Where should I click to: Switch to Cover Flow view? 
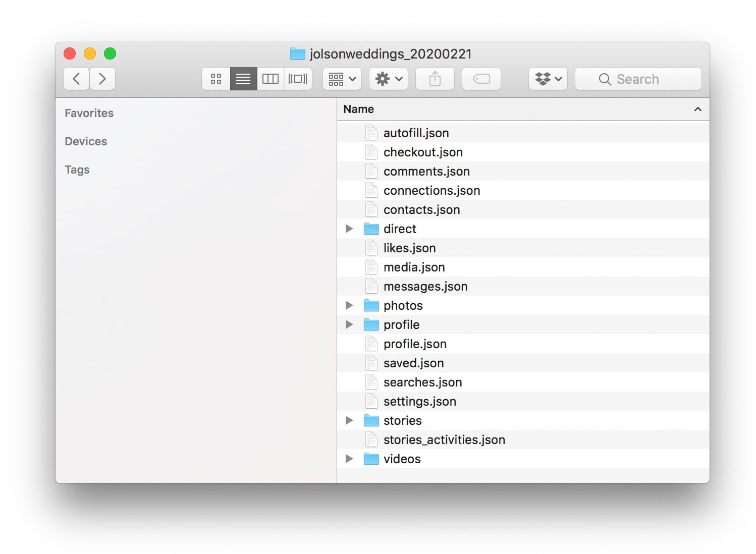[298, 79]
